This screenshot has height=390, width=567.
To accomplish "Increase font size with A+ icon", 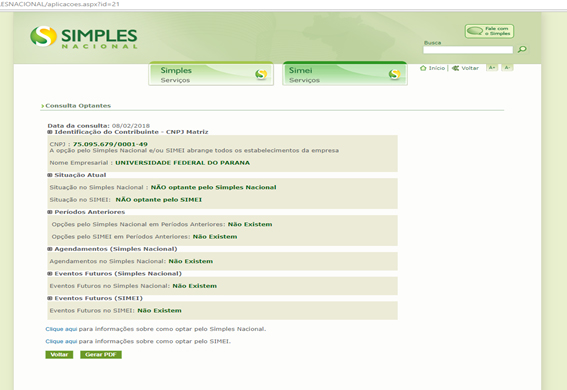I will point(492,68).
